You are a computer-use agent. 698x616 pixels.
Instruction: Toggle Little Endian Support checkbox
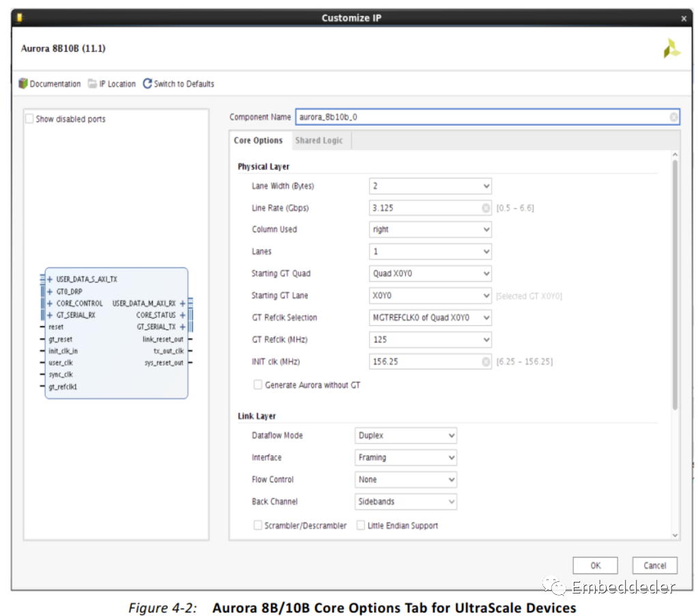361,525
